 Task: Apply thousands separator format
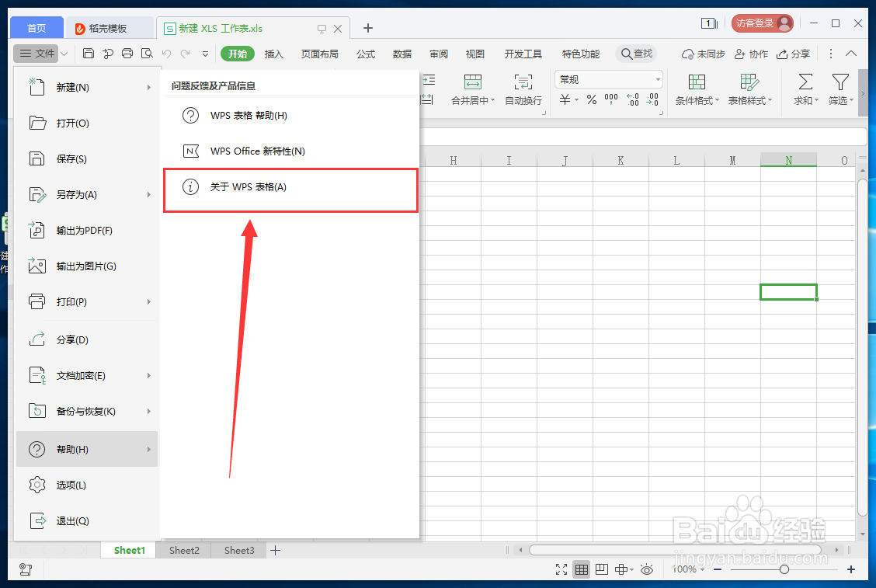[x=611, y=99]
